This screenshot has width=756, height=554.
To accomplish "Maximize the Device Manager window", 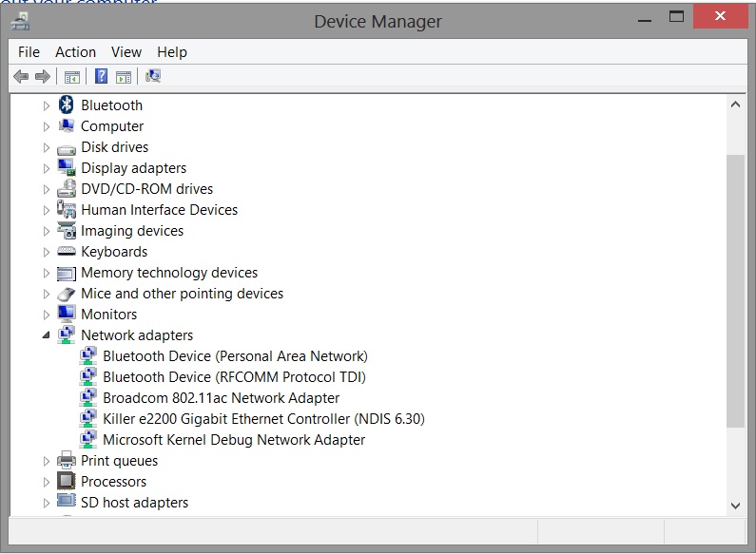I will point(676,17).
